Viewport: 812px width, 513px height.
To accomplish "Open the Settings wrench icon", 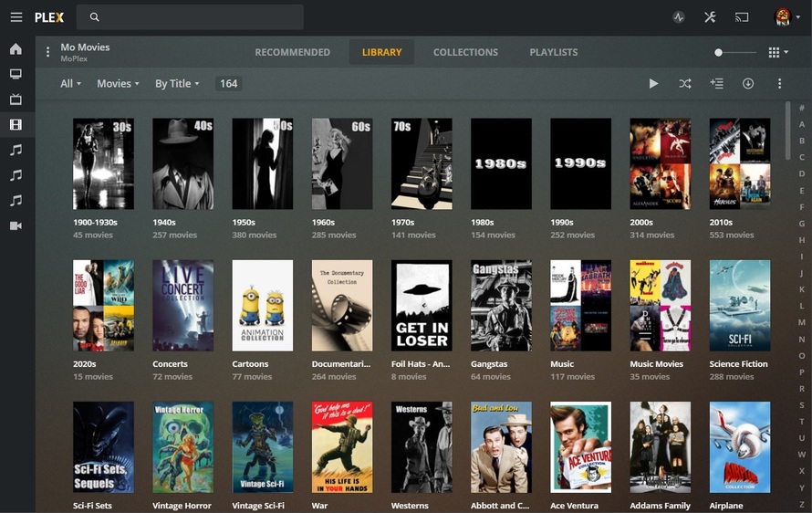I will tap(710, 17).
